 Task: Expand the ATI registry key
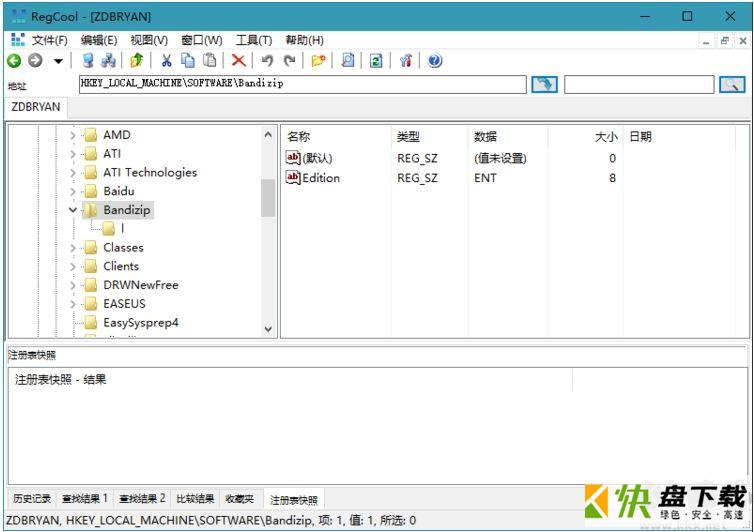click(x=73, y=154)
